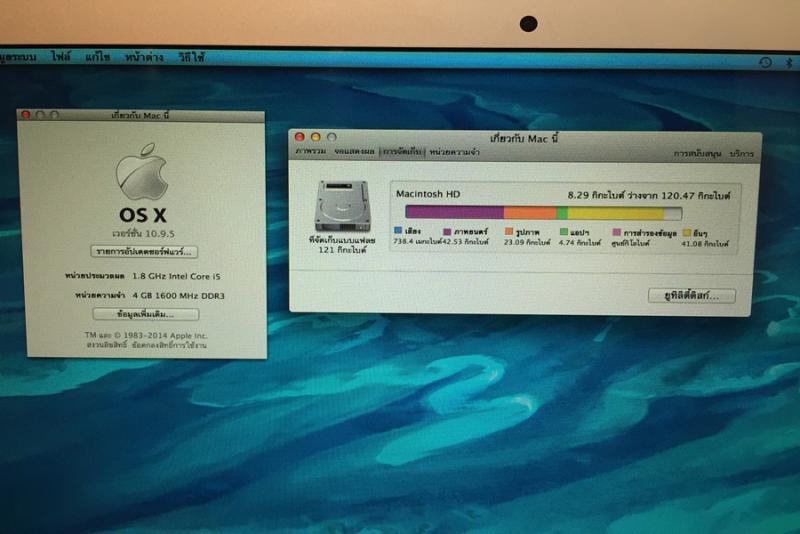Click the '1.8 GHz Intel Core i5' processor text
The width and height of the screenshot is (800, 534).
[177, 276]
